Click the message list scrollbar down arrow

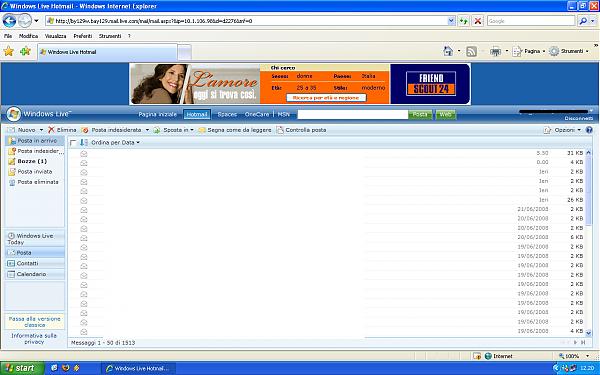click(x=589, y=333)
